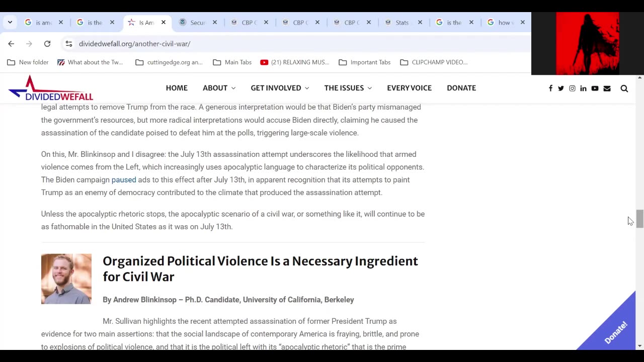Click the email envelope icon

point(607,88)
